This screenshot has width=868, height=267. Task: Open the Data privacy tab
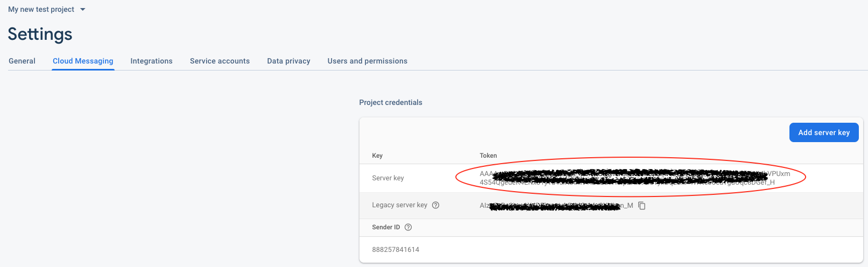tap(288, 61)
